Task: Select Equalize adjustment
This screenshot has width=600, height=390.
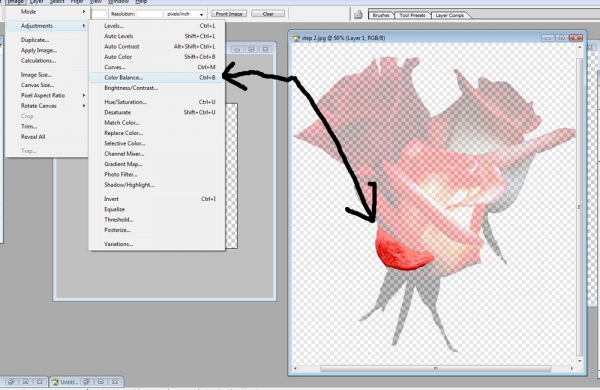Action: [x=157, y=209]
